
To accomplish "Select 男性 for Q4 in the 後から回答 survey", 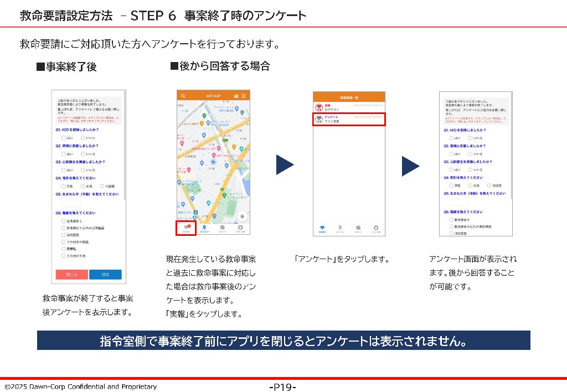I will point(451,185).
